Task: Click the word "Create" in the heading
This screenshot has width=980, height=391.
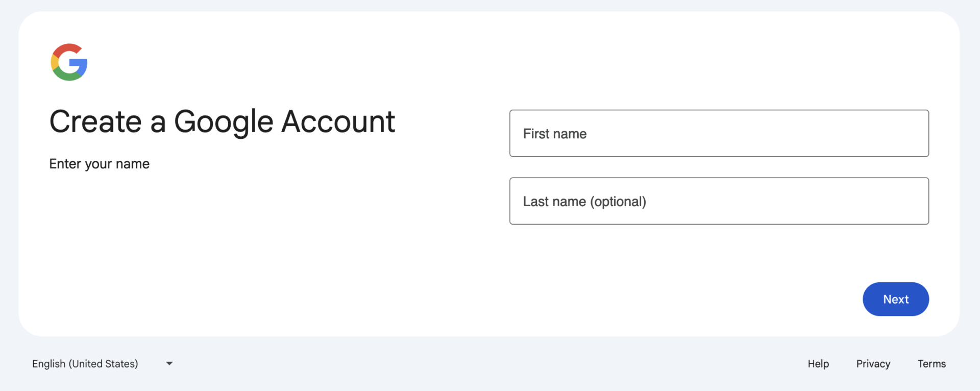Action: point(95,121)
